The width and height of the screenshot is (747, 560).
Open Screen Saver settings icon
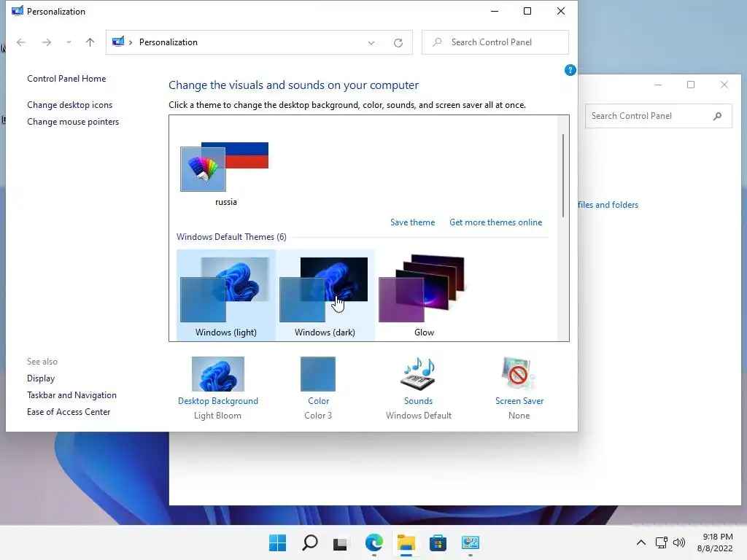[519, 374]
